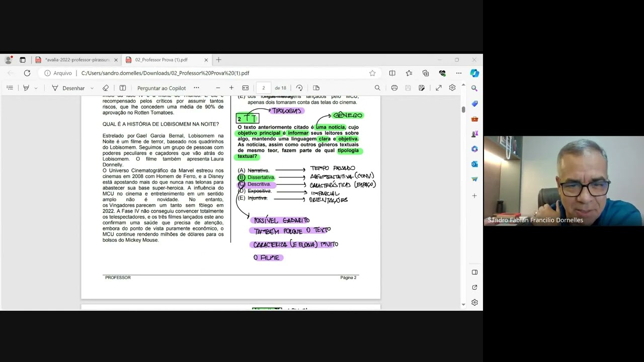Add this page to favorites star
This screenshot has width=644, height=362.
372,73
